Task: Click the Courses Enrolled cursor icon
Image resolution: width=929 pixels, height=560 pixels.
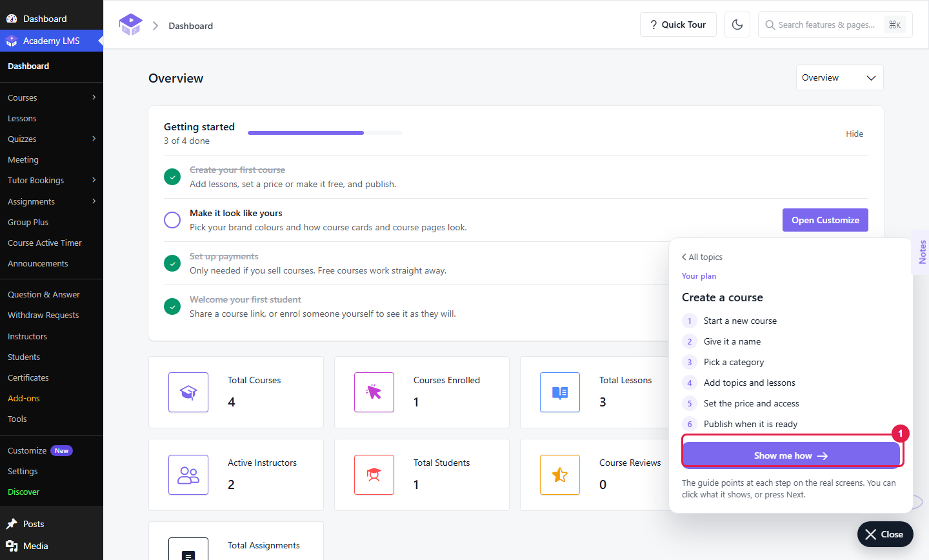Action: tap(374, 392)
